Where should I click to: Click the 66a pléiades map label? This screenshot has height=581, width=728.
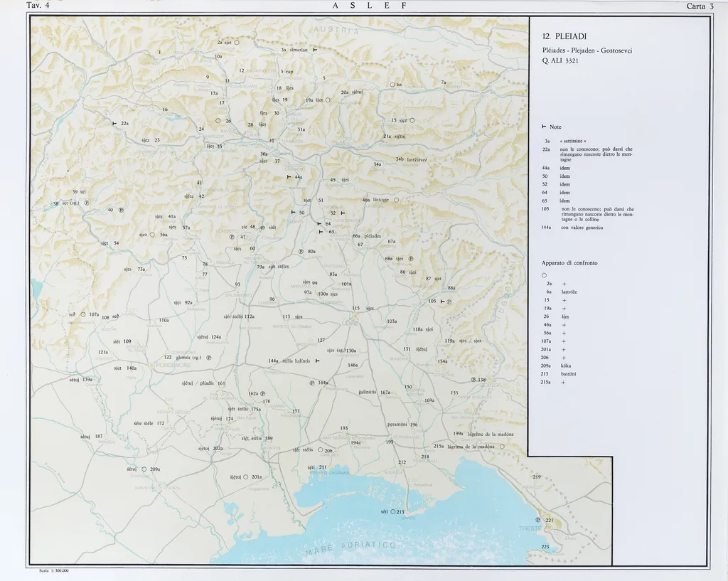(367, 235)
